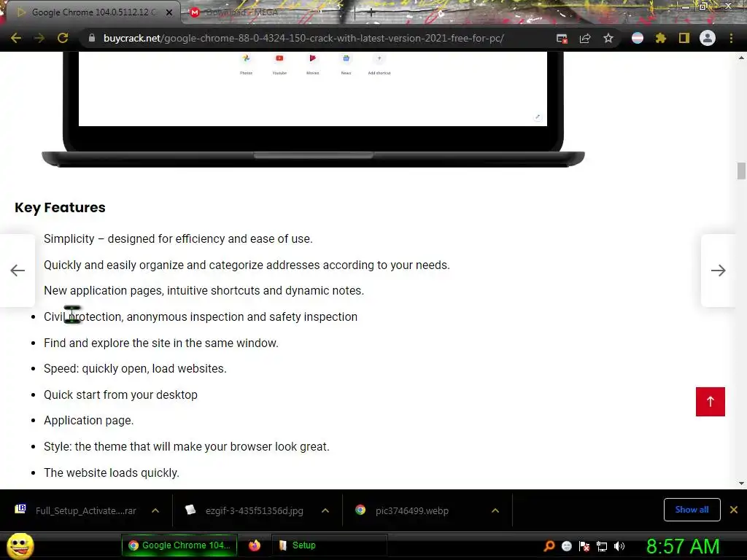The width and height of the screenshot is (747, 560).
Task: Click the blocked pop-up icon in address bar
Action: 562,39
